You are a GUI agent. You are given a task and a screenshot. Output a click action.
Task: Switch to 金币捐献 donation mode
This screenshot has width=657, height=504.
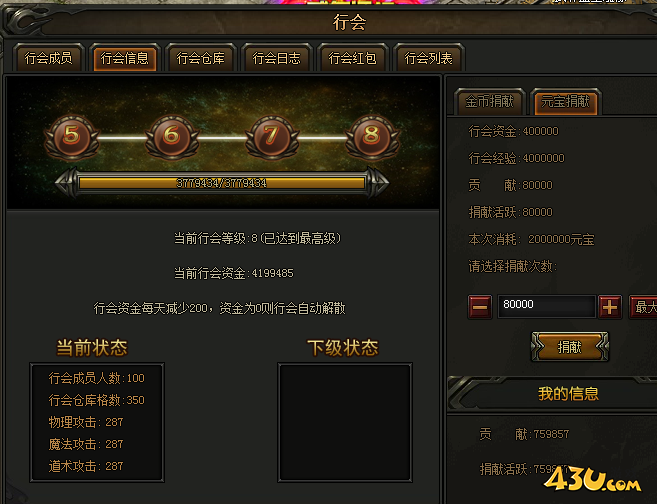tap(489, 101)
